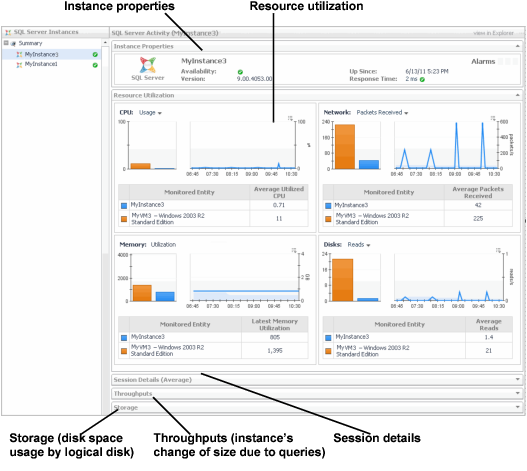Collapse the Summary tree node

pyautogui.click(x=6, y=43)
